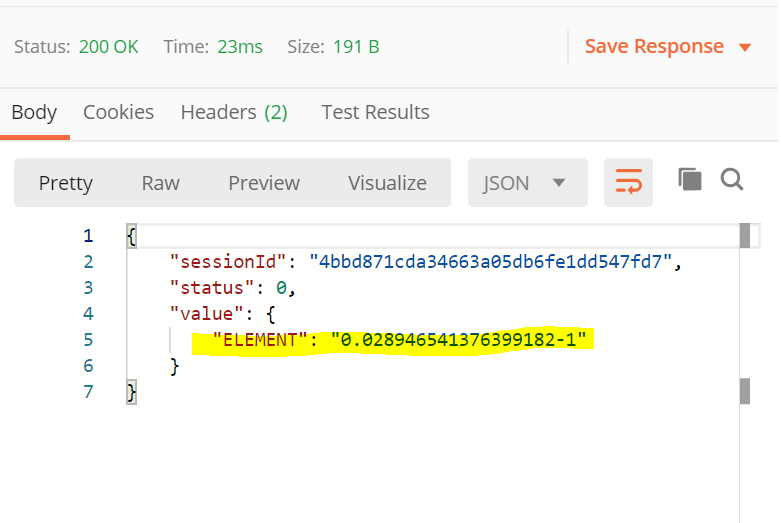Open the Test Results tab

tap(376, 112)
